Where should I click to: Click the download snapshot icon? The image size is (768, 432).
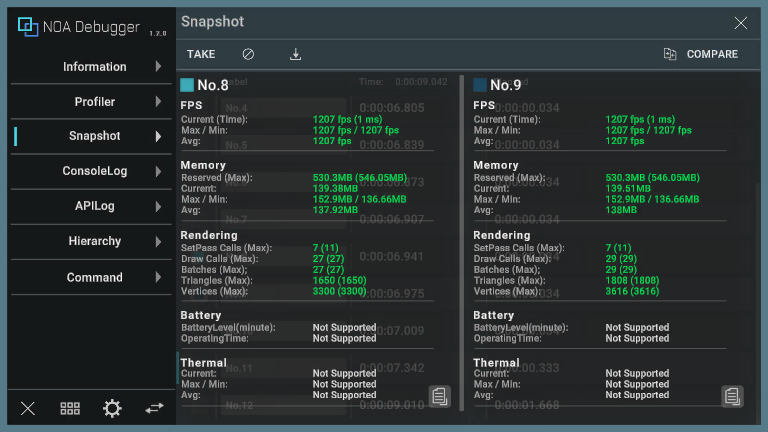coord(295,54)
